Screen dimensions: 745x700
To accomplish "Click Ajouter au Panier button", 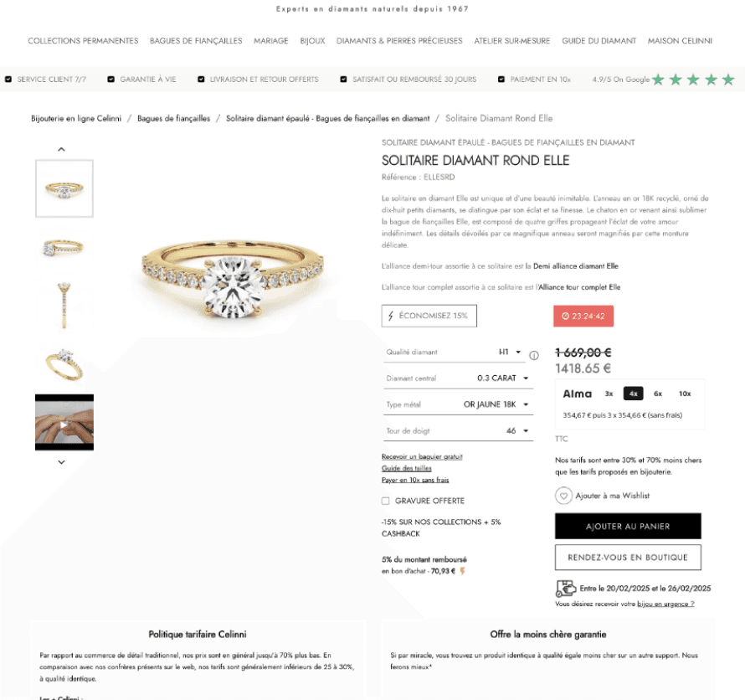I will [x=628, y=526].
